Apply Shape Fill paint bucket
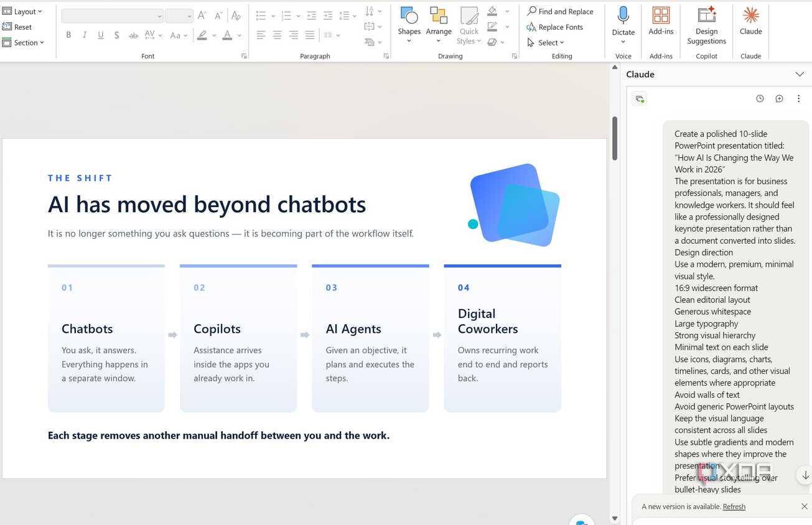The width and height of the screenshot is (812, 525). pyautogui.click(x=492, y=11)
